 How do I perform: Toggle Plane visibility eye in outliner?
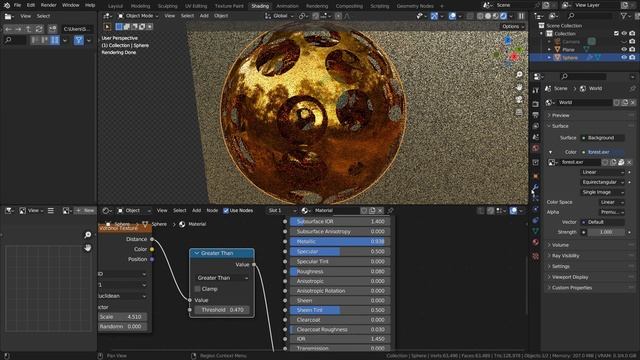point(624,49)
